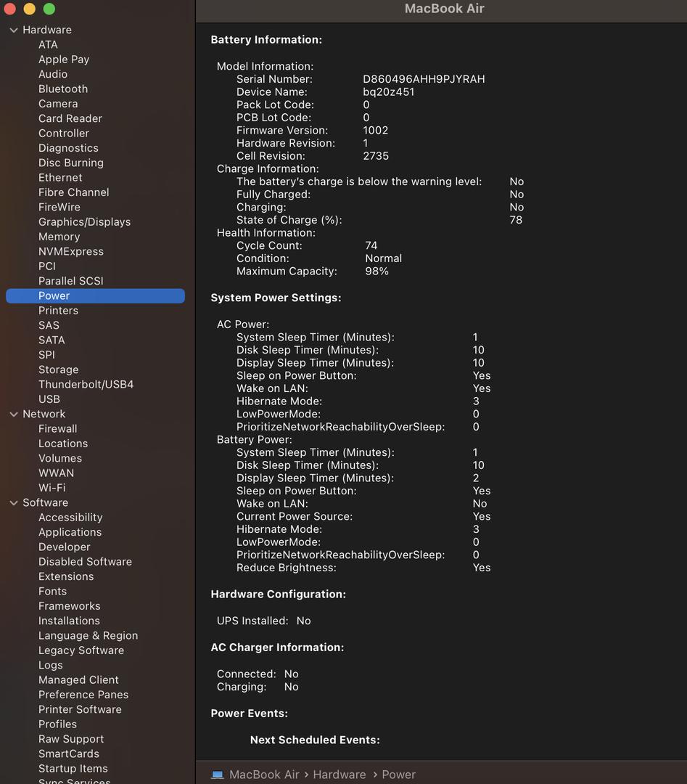Click the red close window button
This screenshot has height=784, width=687.
point(9,9)
